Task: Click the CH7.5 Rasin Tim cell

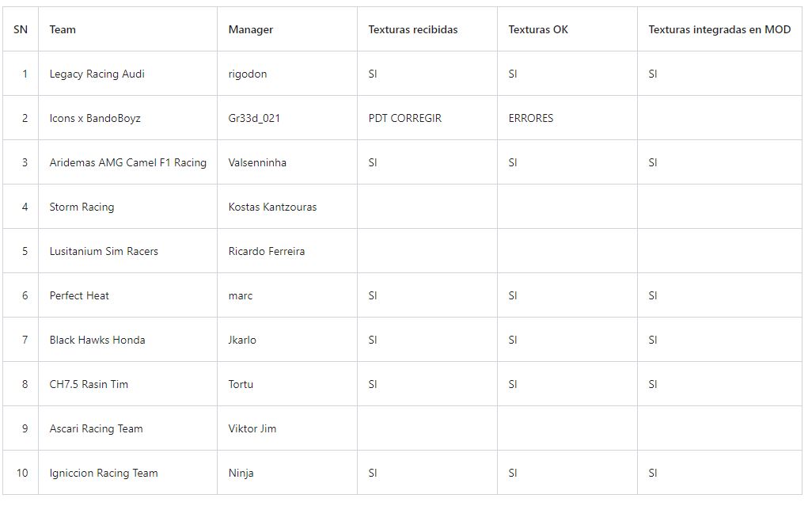Action: (x=89, y=384)
